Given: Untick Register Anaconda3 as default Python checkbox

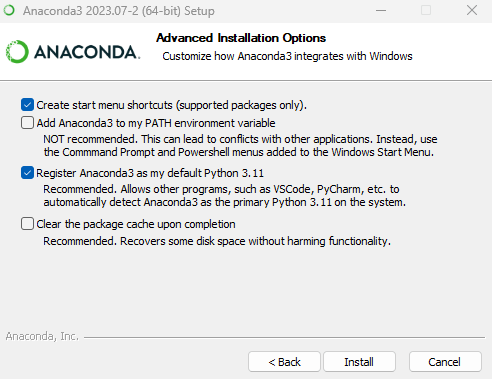Looking at the screenshot, I should coord(27,173).
